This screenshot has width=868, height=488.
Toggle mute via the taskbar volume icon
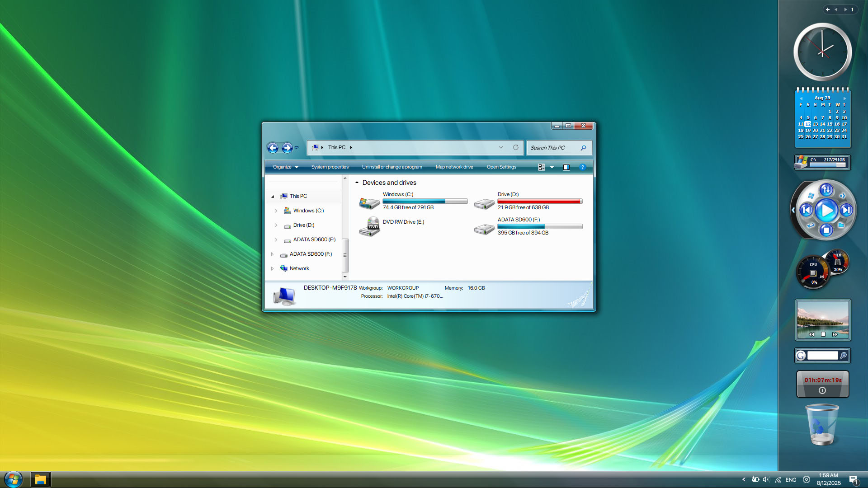tap(766, 480)
